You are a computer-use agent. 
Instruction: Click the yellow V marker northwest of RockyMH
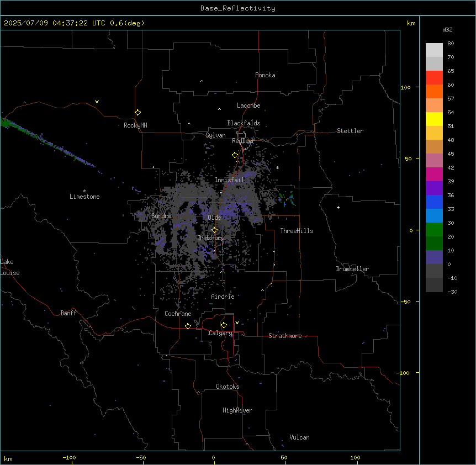(97, 102)
